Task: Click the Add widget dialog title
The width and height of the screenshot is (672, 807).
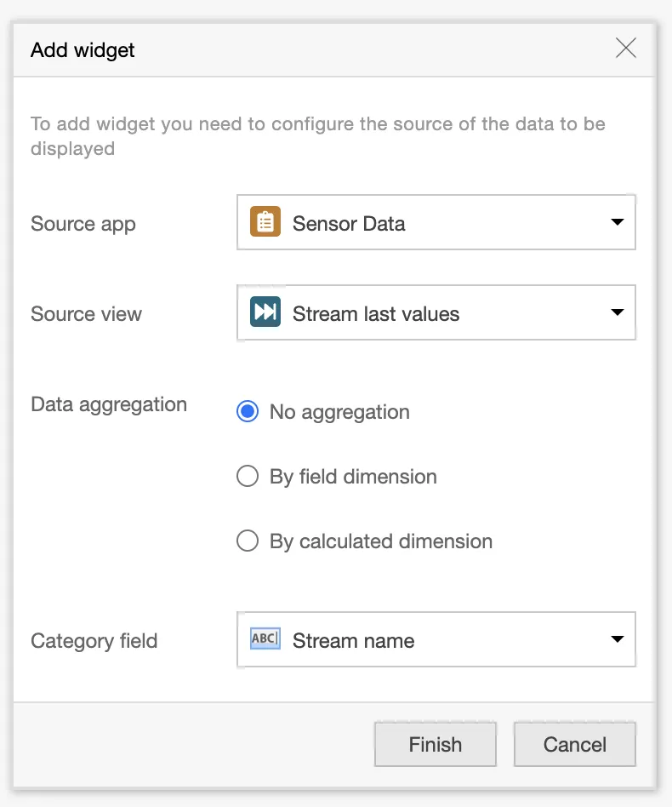Action: [x=83, y=49]
